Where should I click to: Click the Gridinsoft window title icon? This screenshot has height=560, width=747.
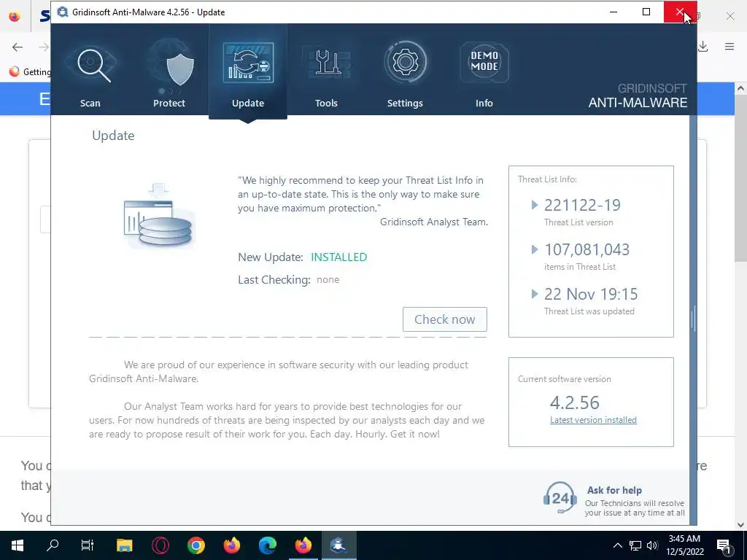[x=63, y=12]
